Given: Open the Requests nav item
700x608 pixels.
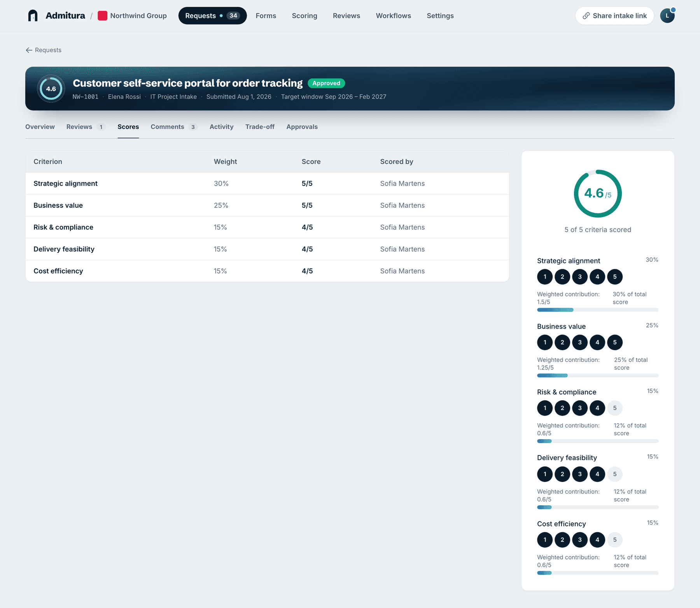Looking at the screenshot, I should (212, 16).
